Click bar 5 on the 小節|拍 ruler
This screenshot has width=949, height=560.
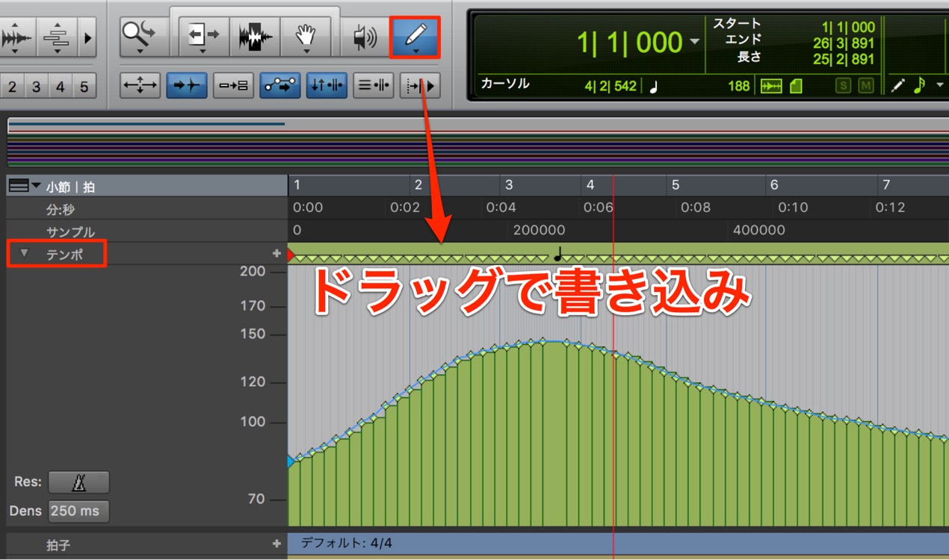[675, 185]
